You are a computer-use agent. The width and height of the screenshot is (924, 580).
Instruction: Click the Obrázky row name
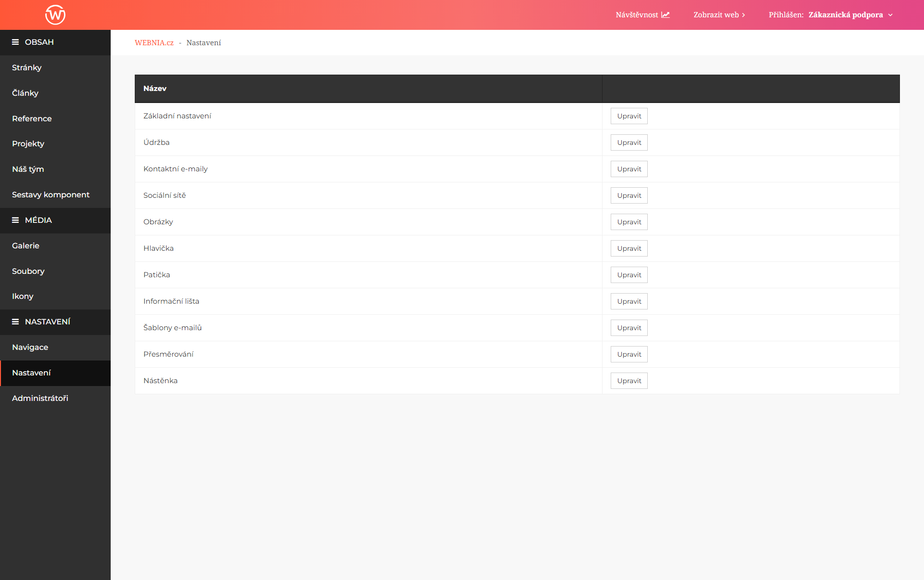[x=158, y=222]
